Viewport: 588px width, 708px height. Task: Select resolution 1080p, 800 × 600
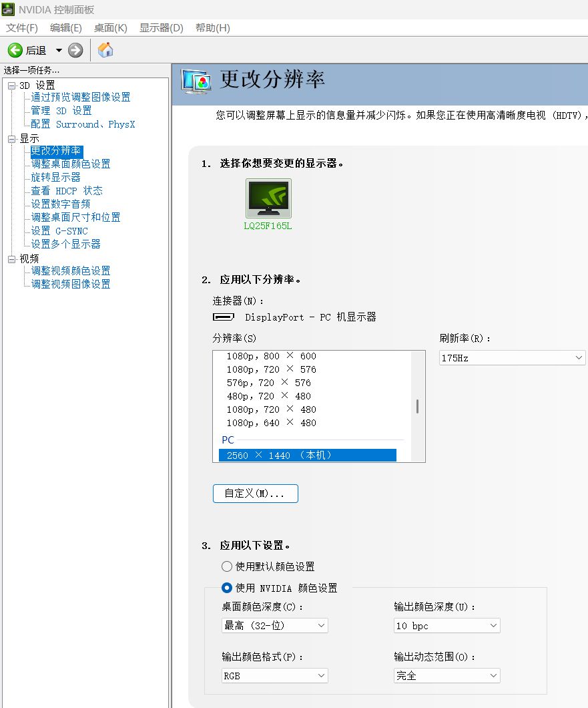pyautogui.click(x=271, y=356)
